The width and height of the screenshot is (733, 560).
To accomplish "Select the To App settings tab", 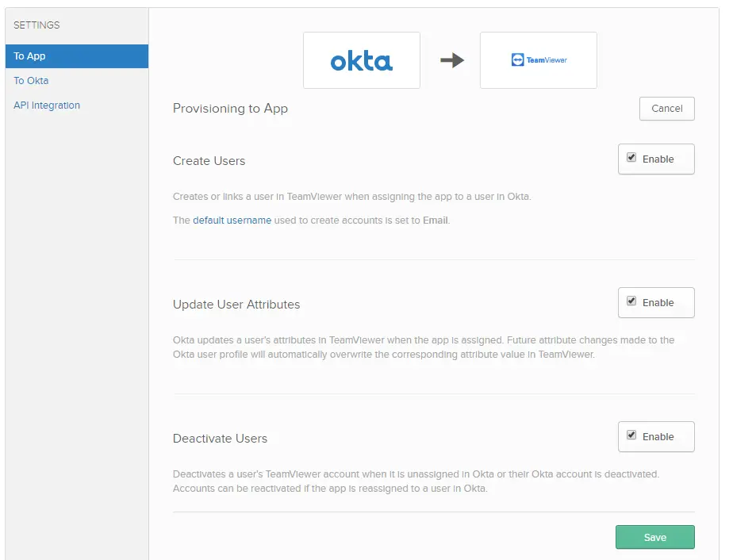I will click(77, 56).
